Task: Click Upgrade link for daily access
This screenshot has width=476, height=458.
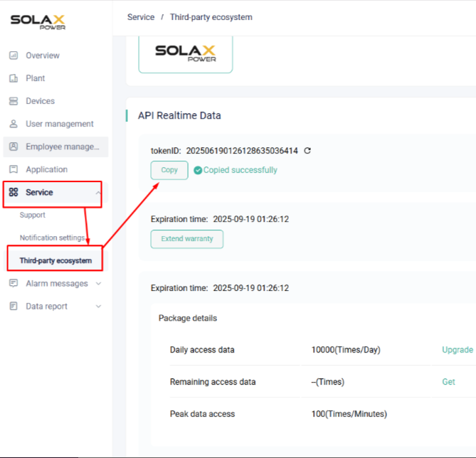Action: 457,350
